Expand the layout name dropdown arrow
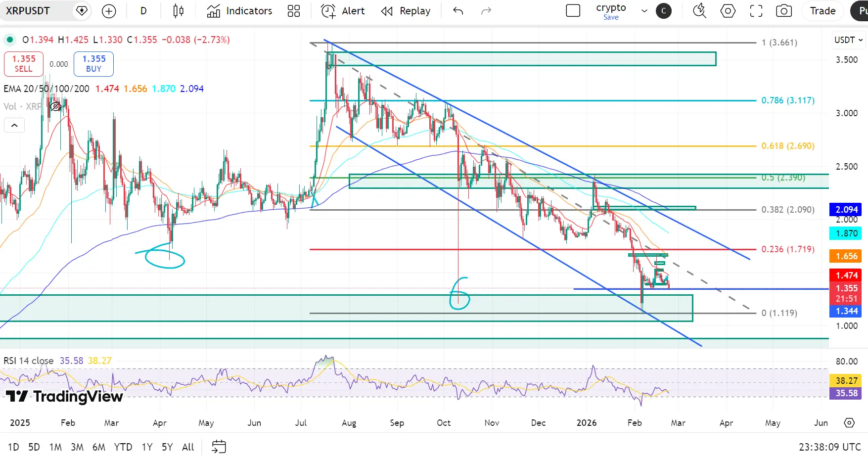The width and height of the screenshot is (868, 458). point(644,11)
